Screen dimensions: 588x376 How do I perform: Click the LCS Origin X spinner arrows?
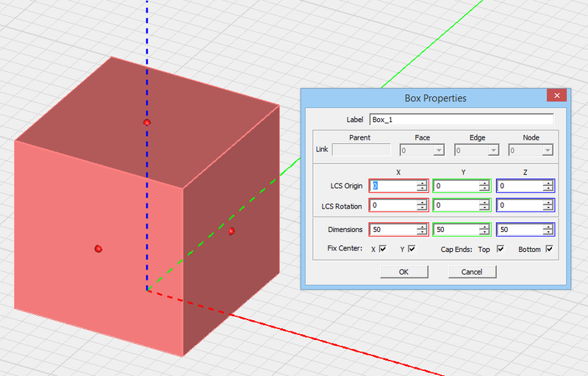point(422,186)
